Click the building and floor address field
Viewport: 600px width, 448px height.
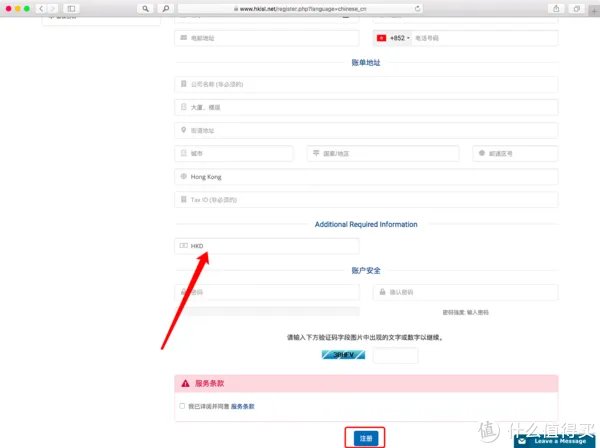[x=366, y=107]
